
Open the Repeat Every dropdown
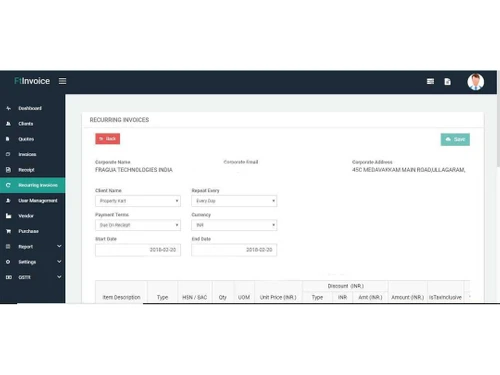[234, 201]
